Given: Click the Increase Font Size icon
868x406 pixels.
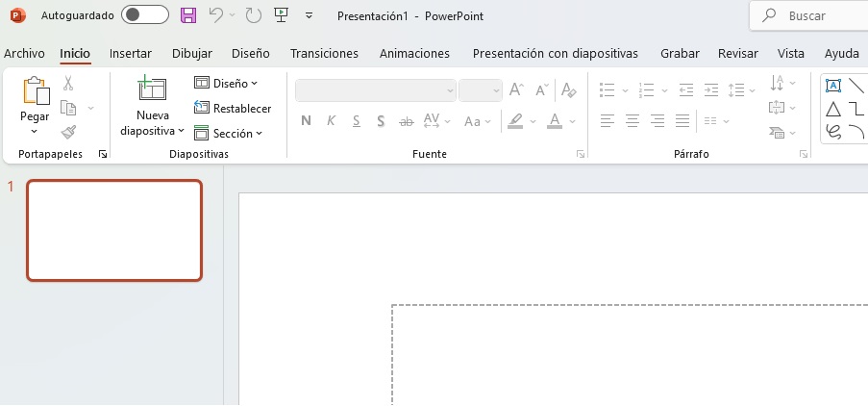Looking at the screenshot, I should point(516,90).
